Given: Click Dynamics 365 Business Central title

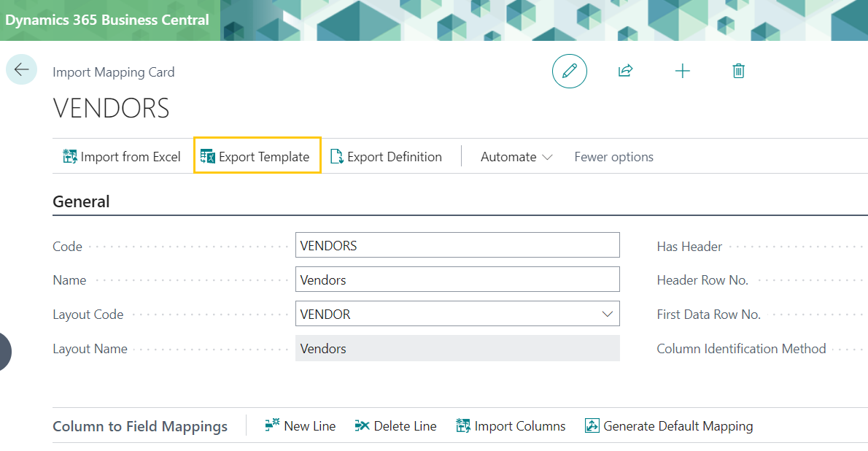Looking at the screenshot, I should point(106,20).
